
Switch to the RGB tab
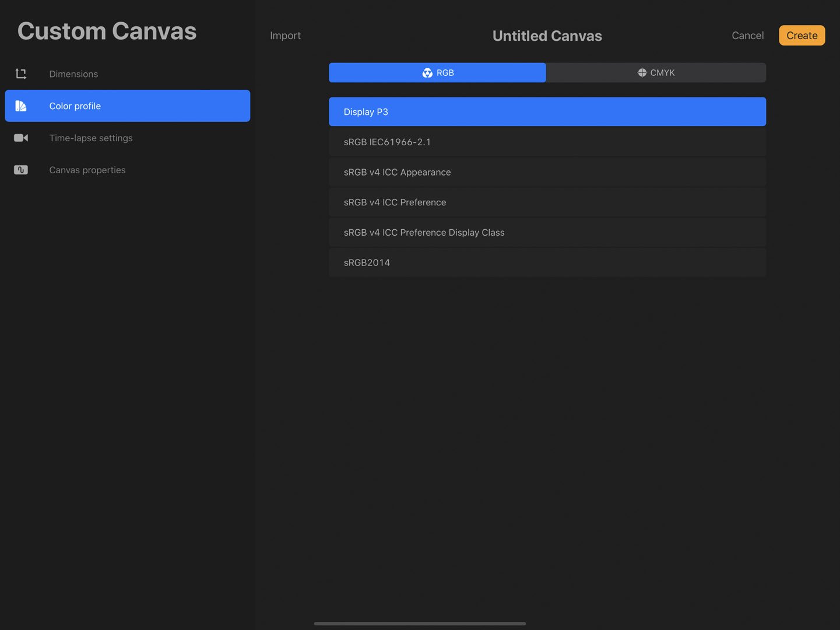pos(437,72)
